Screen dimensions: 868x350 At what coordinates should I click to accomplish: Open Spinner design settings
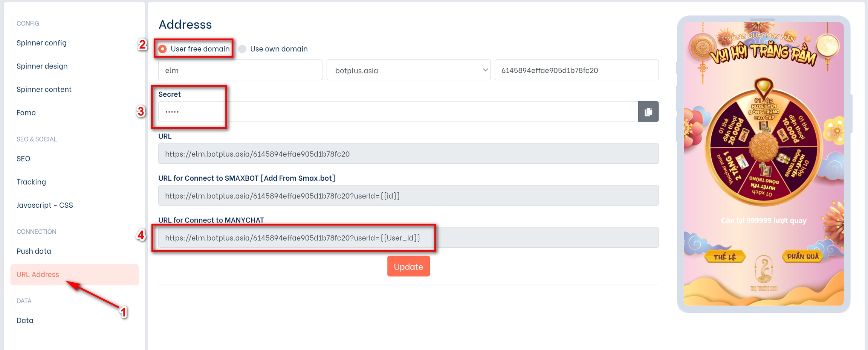(42, 66)
